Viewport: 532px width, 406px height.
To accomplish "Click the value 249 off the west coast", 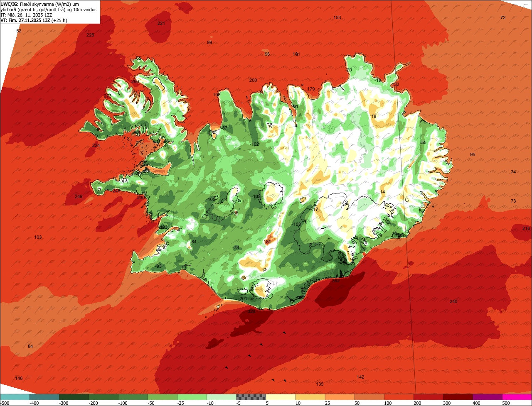I will (x=79, y=196).
